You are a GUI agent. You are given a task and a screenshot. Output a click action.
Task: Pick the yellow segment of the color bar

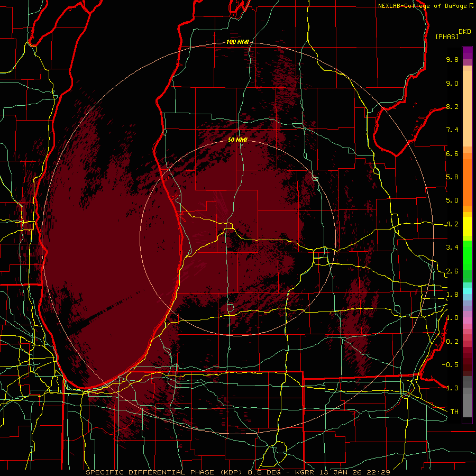467,226
